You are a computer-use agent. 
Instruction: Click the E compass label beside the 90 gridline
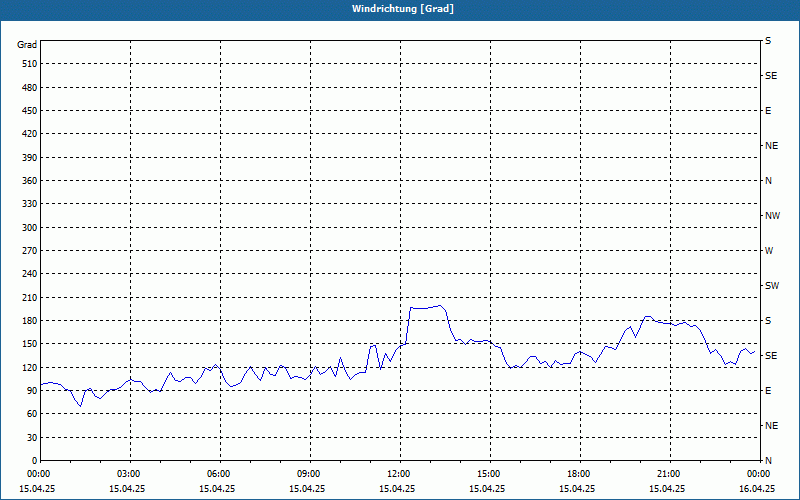768,390
